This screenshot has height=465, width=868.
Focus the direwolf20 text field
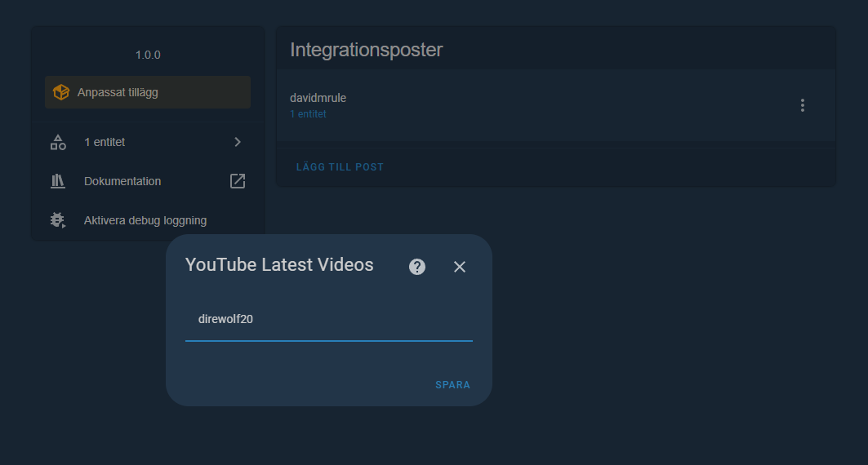coord(329,320)
